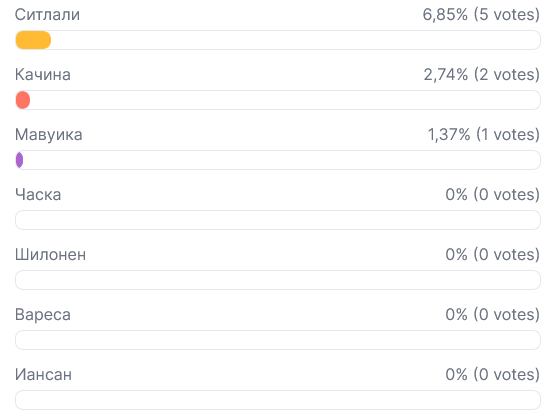Click the empty Иансан progress bar
This screenshot has width=555, height=420.
(278, 400)
